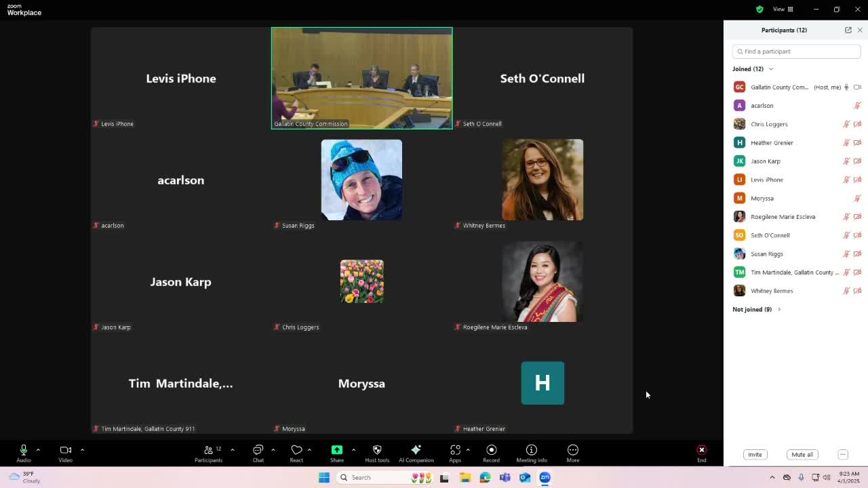The image size is (868, 488).
Task: Click the Invite button
Action: pyautogui.click(x=755, y=455)
